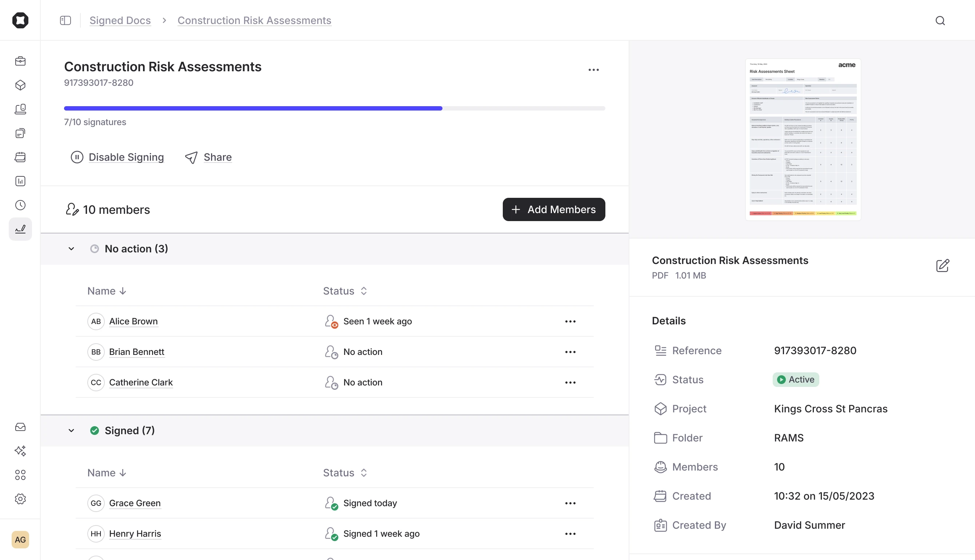Viewport: 975px width, 560px height.
Task: Go to Signed Docs breadcrumb link
Action: [x=120, y=20]
